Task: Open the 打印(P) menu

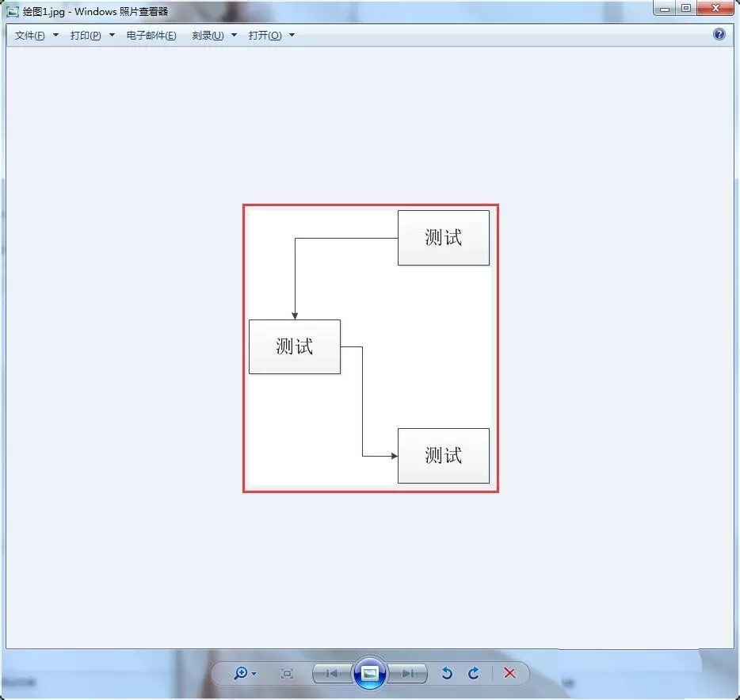Action: click(x=86, y=36)
